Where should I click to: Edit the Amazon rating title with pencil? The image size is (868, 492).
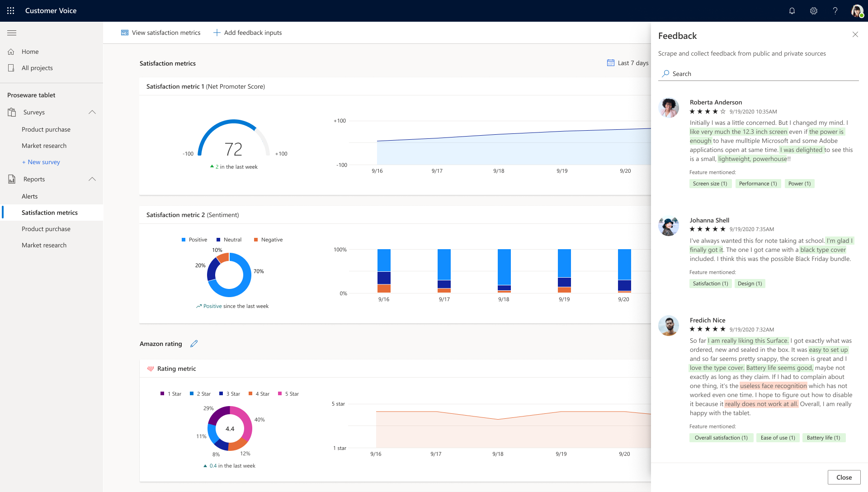pyautogui.click(x=194, y=344)
